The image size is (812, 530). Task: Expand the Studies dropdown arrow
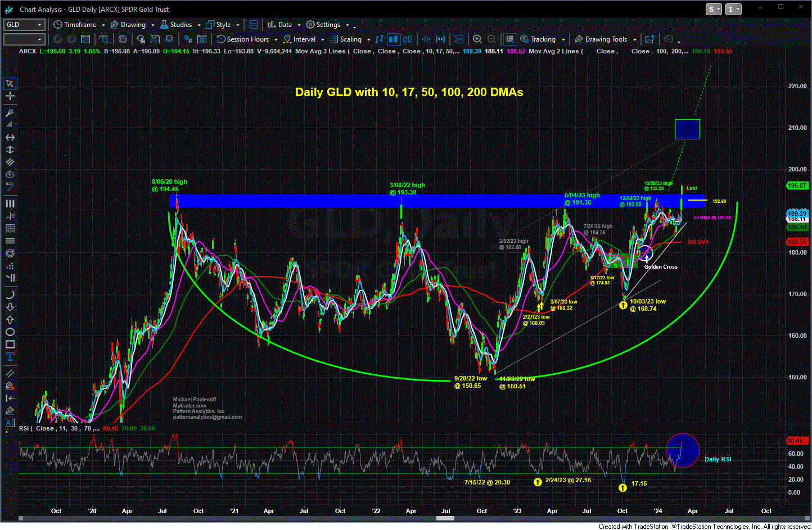click(x=199, y=25)
